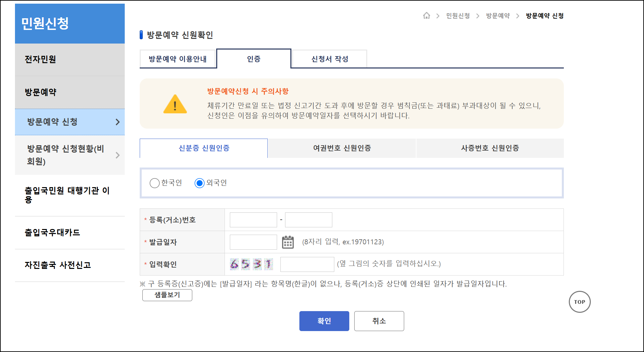644x352 pixels.
Task: Select 신분증 신원인증 tab
Action: [204, 148]
